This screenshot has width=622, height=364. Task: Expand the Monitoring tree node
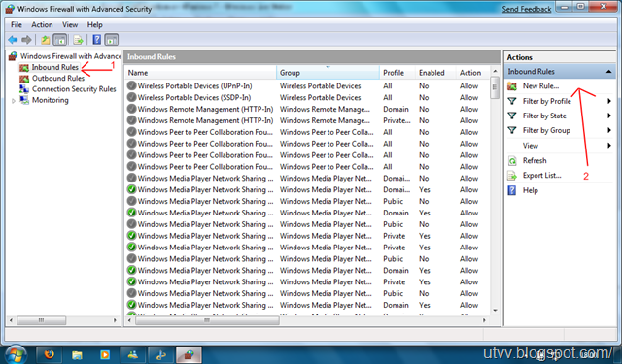13,101
